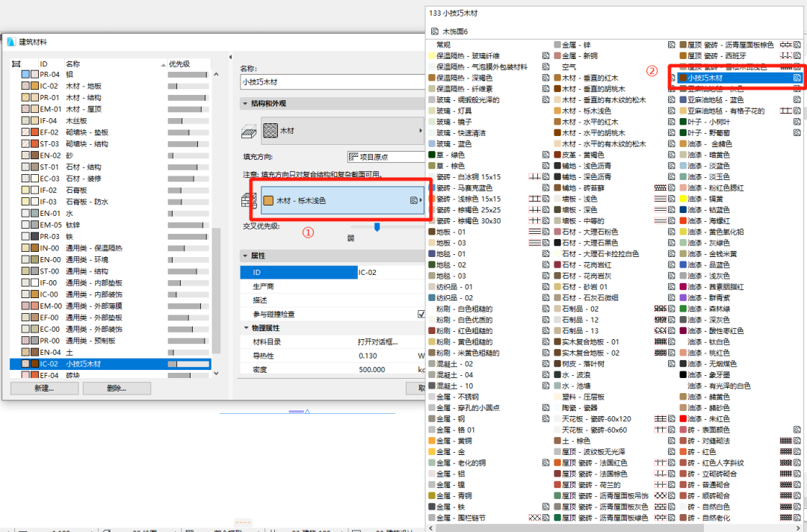
Task: Open the 材料目录 打开对话框 link
Action: coord(377,342)
